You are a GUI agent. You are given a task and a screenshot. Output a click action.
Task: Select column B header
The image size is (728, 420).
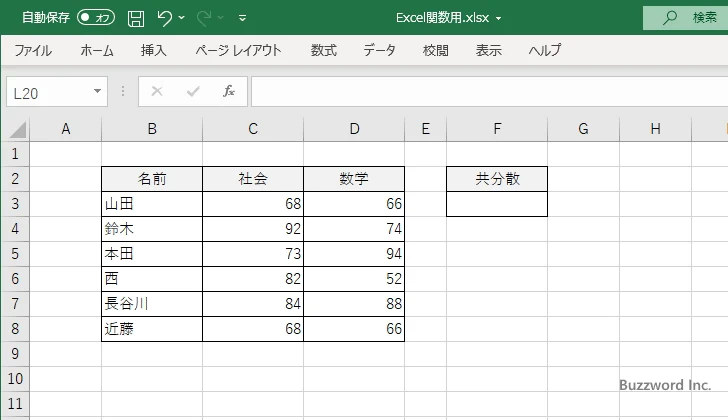pyautogui.click(x=152, y=129)
